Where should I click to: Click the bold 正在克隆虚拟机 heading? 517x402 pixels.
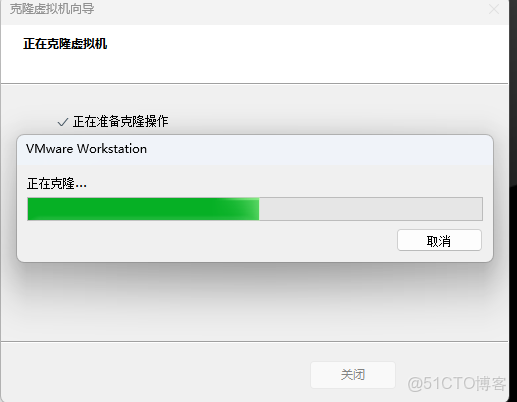tap(65, 44)
